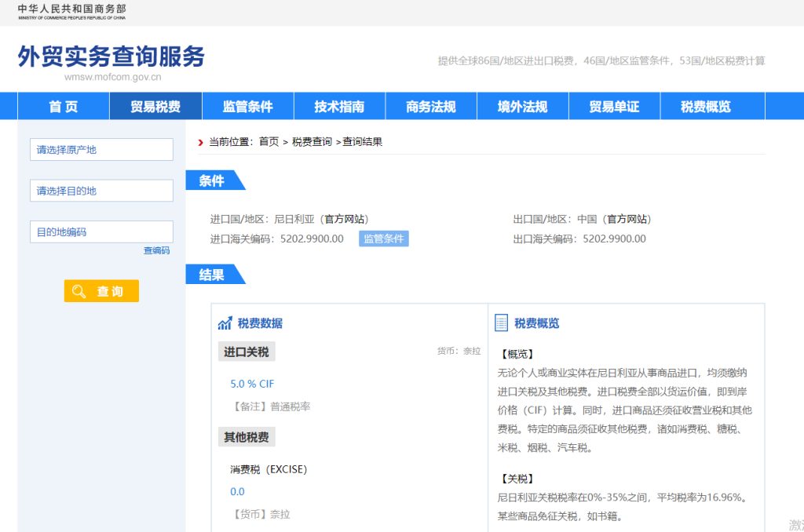Select the 请选择原产地 origin field
The width and height of the screenshot is (804, 532).
[101, 150]
